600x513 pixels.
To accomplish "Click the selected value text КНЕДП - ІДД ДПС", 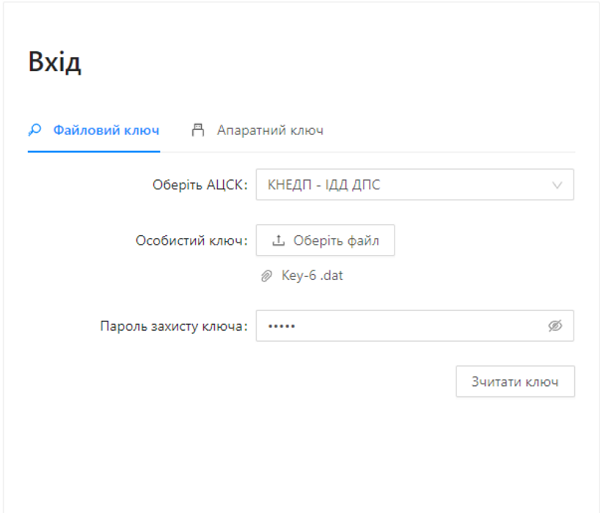I will point(323,185).
